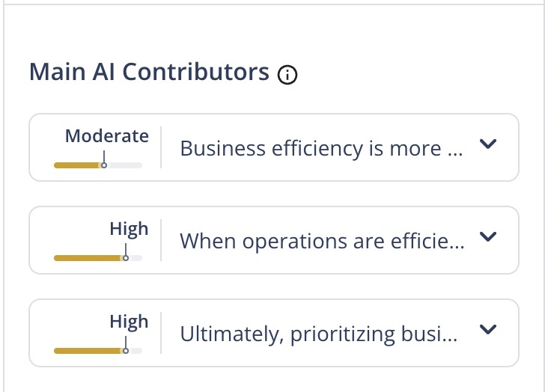545x392 pixels.
Task: Select the "When operations are efficie..." text
Action: pyautogui.click(x=322, y=241)
